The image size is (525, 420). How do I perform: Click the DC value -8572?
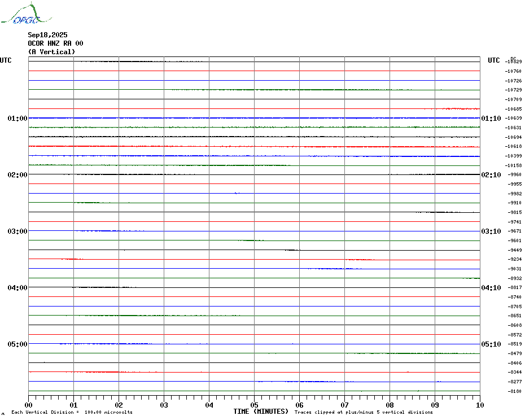(x=515, y=335)
